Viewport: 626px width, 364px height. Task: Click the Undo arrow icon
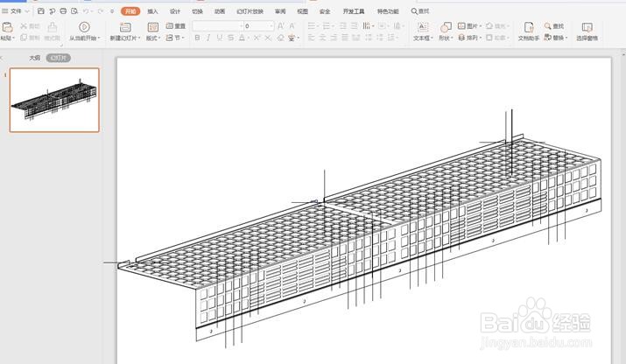point(86,11)
